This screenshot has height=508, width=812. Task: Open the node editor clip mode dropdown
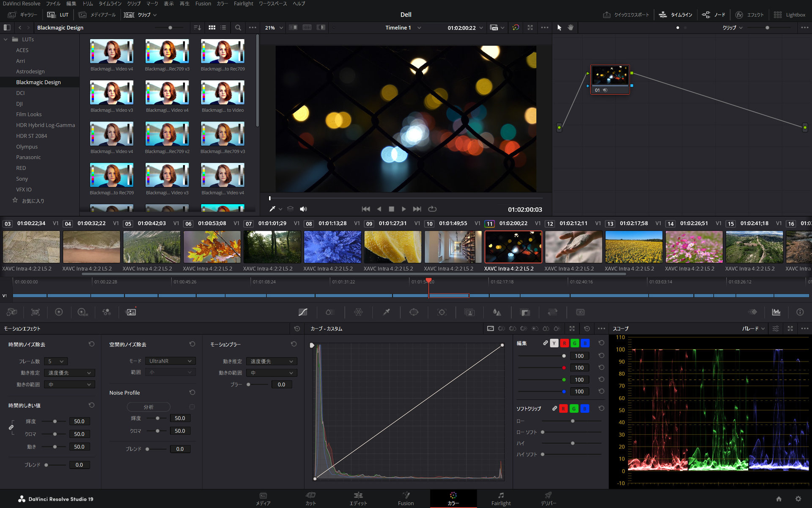pos(732,28)
